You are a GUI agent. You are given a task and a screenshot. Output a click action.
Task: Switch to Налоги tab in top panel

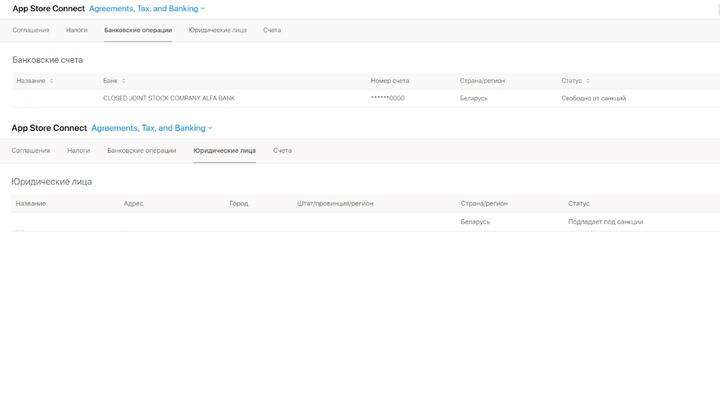77,30
